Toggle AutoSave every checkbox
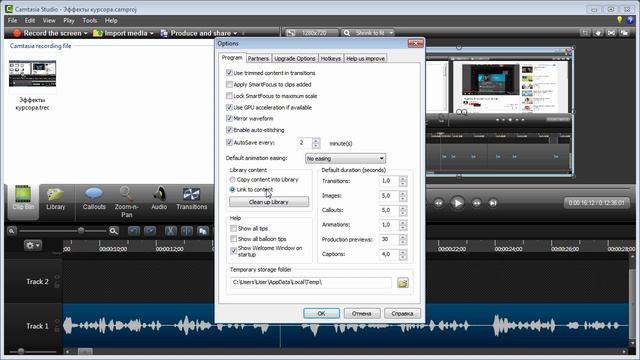The image size is (640, 360). 229,142
